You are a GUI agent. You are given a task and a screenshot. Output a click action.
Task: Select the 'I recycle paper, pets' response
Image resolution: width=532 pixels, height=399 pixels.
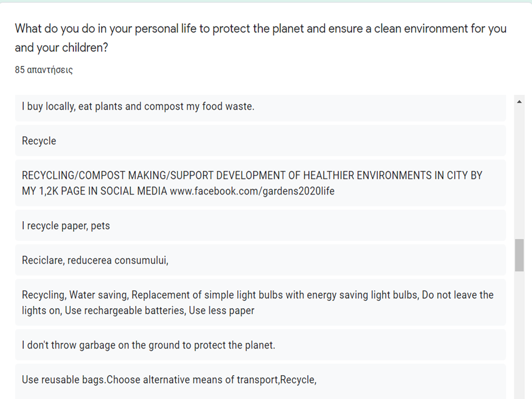[66, 226]
